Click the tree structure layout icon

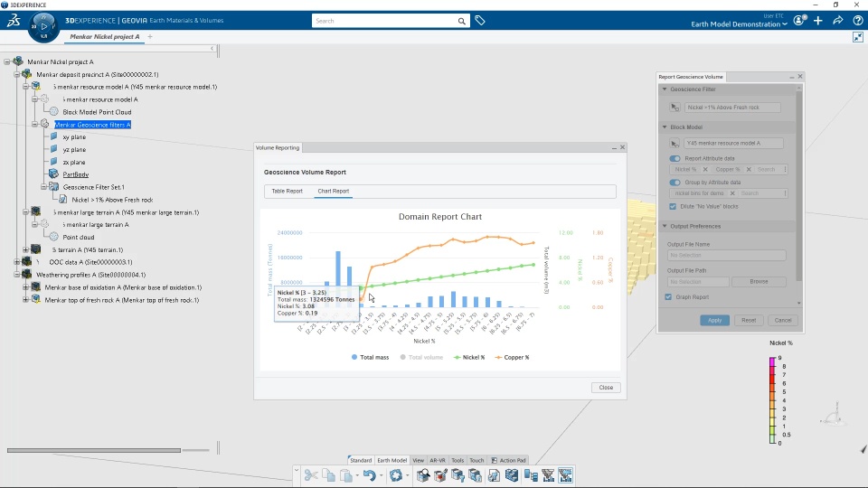[x=531, y=475]
